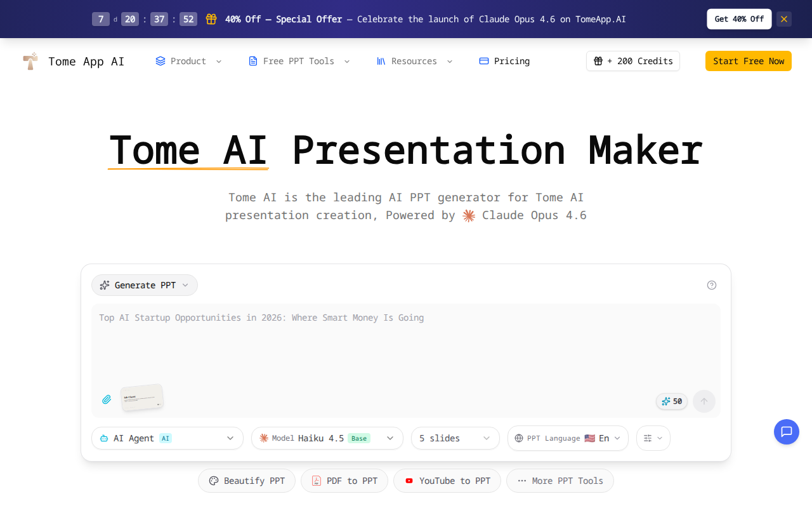This screenshot has width=812, height=508.
Task: Click inside the presentation topic text field
Action: 406,346
